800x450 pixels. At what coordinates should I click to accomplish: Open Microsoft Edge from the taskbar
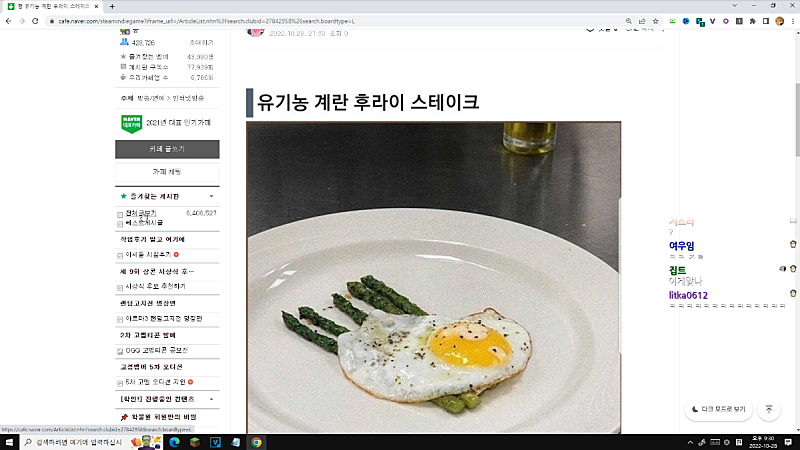pos(174,442)
